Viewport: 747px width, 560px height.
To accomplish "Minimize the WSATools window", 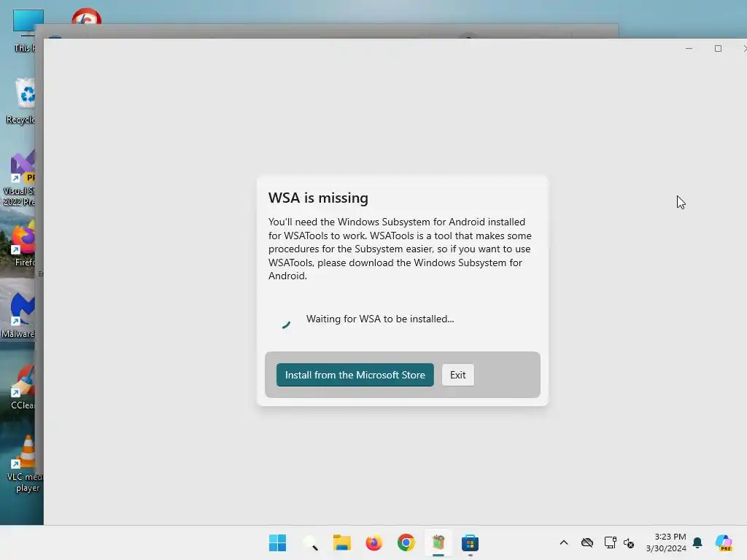I will coord(689,49).
